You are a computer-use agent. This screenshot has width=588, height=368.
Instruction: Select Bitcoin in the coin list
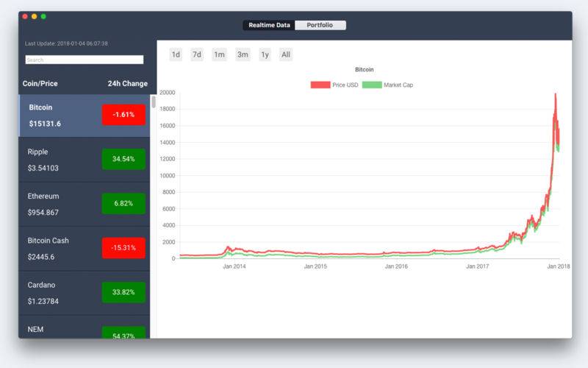pos(85,116)
